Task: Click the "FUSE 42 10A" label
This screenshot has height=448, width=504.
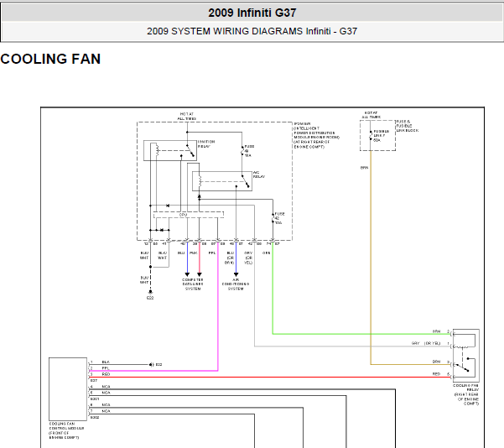Action: pos(279,218)
